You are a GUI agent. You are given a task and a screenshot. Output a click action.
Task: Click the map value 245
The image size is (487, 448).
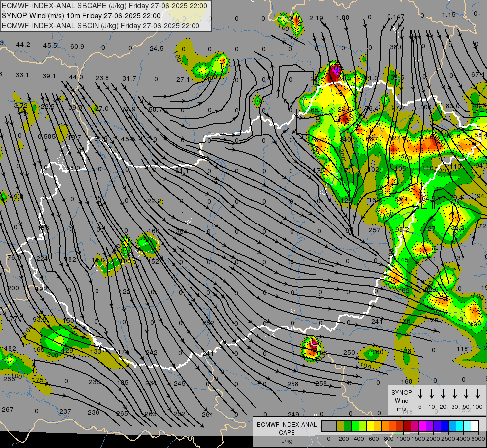(180, 383)
